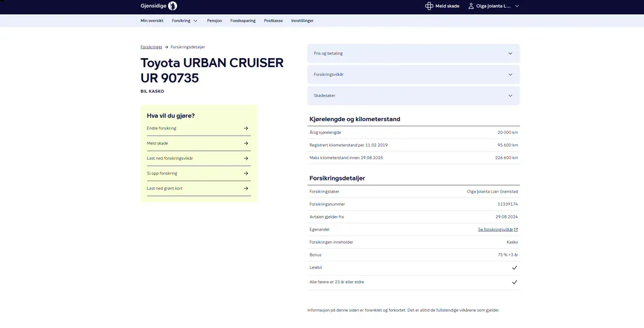This screenshot has width=644, height=328.
Task: Open the Se forsikringsvilkår link
Action: (x=495, y=229)
